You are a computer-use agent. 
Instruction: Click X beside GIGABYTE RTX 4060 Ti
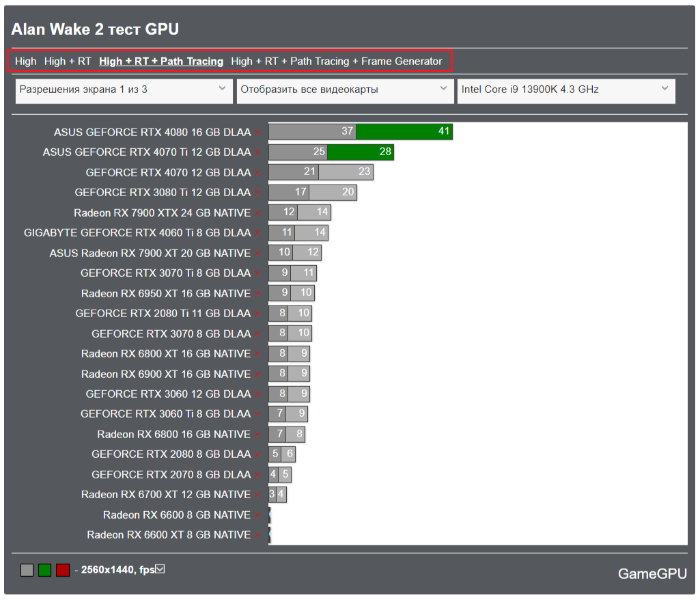click(x=257, y=233)
